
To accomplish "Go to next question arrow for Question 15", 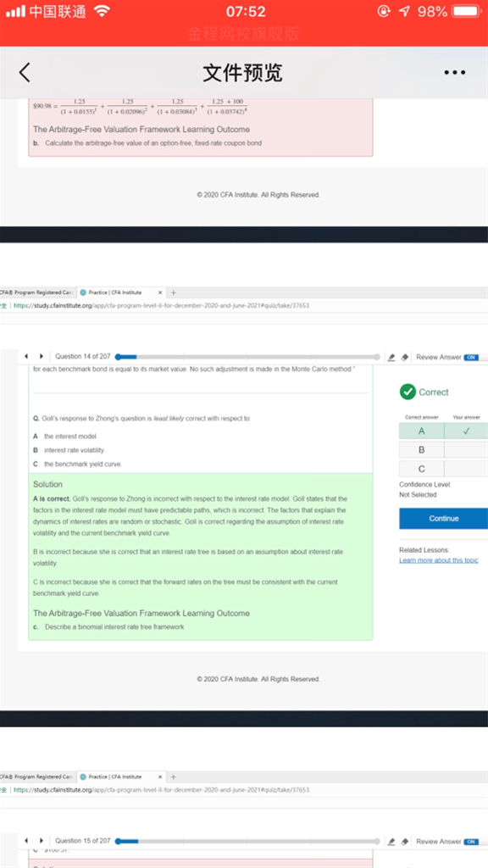I will click(41, 841).
